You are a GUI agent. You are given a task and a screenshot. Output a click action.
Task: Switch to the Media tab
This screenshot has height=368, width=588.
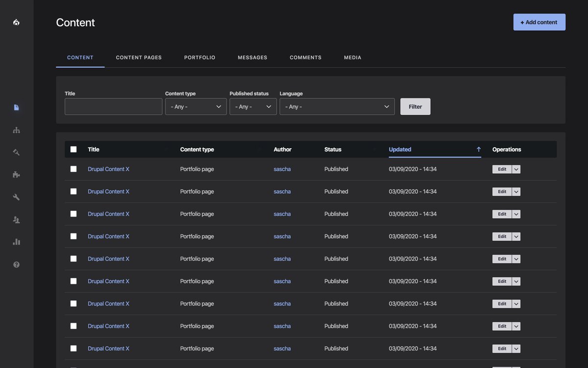tap(353, 57)
